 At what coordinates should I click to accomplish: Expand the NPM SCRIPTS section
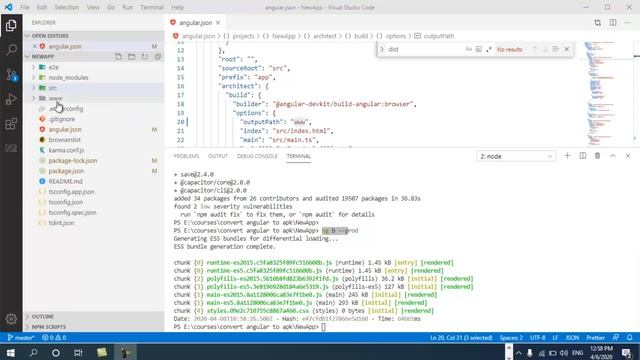coord(94,327)
